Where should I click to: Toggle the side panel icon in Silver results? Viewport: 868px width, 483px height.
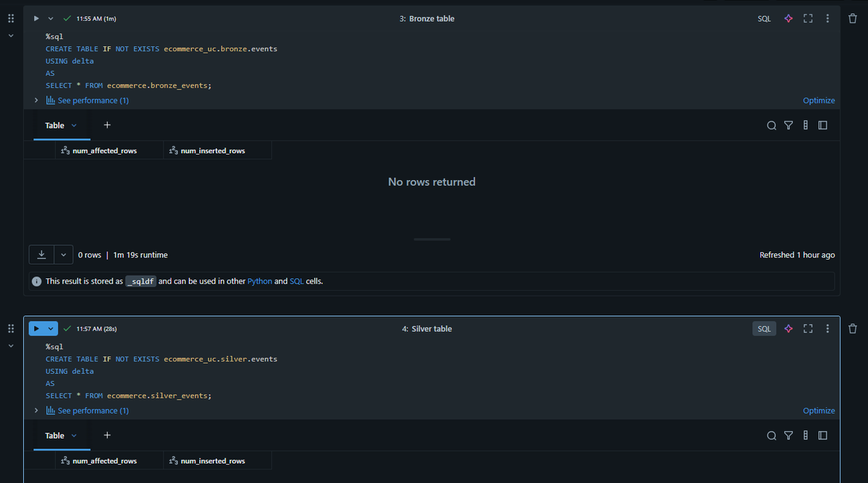822,436
